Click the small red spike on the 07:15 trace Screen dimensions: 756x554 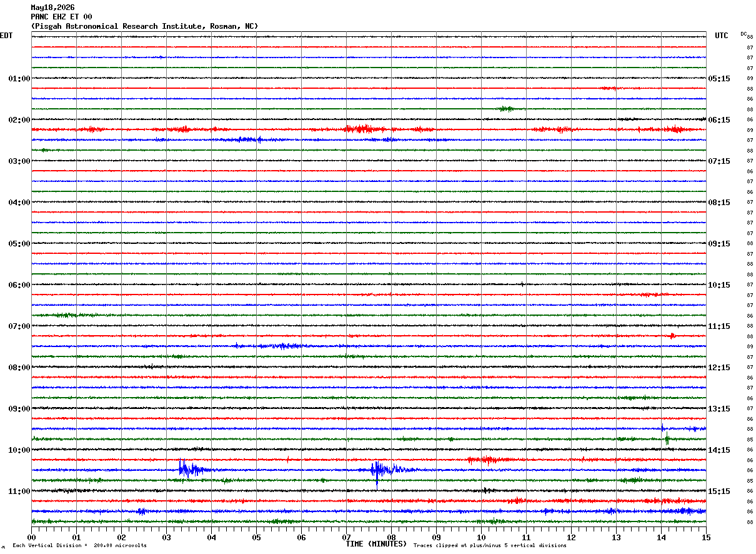[x=672, y=336]
